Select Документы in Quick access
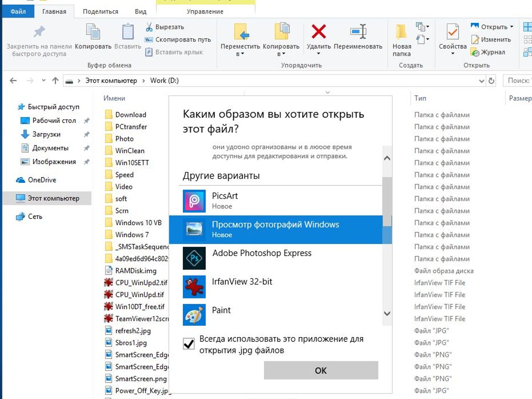The width and height of the screenshot is (532, 399). [50, 148]
